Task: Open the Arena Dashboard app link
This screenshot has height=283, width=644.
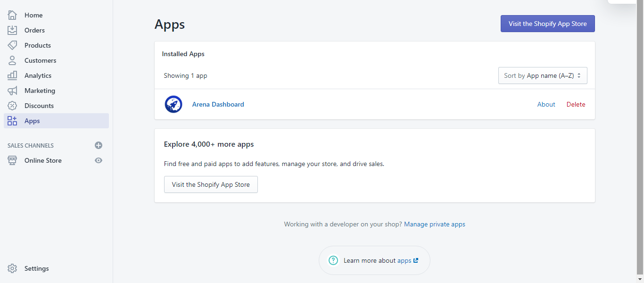Action: [218, 104]
